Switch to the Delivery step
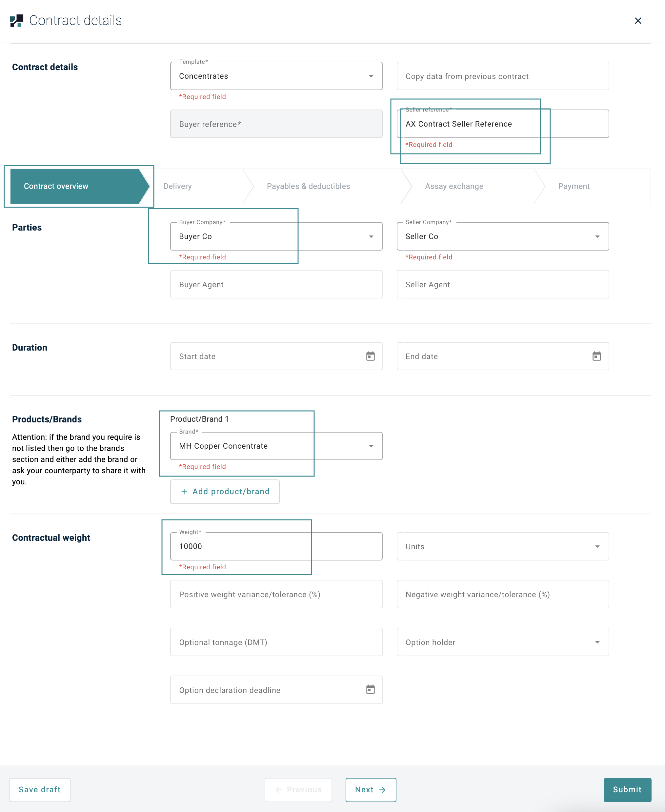The width and height of the screenshot is (665, 812). (177, 186)
